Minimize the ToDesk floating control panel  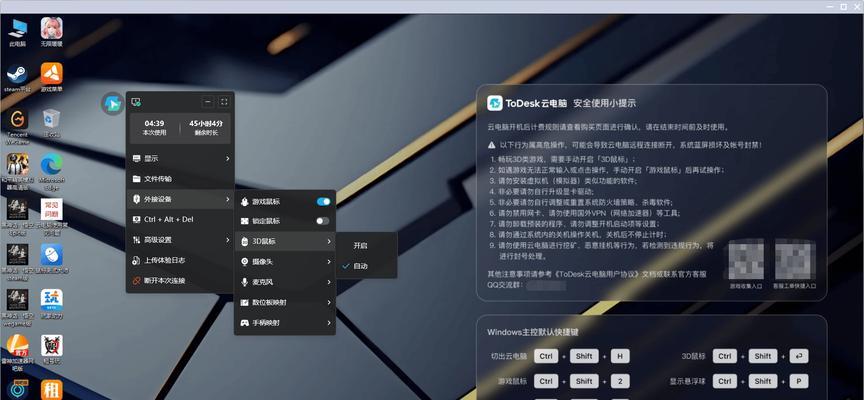(208, 102)
